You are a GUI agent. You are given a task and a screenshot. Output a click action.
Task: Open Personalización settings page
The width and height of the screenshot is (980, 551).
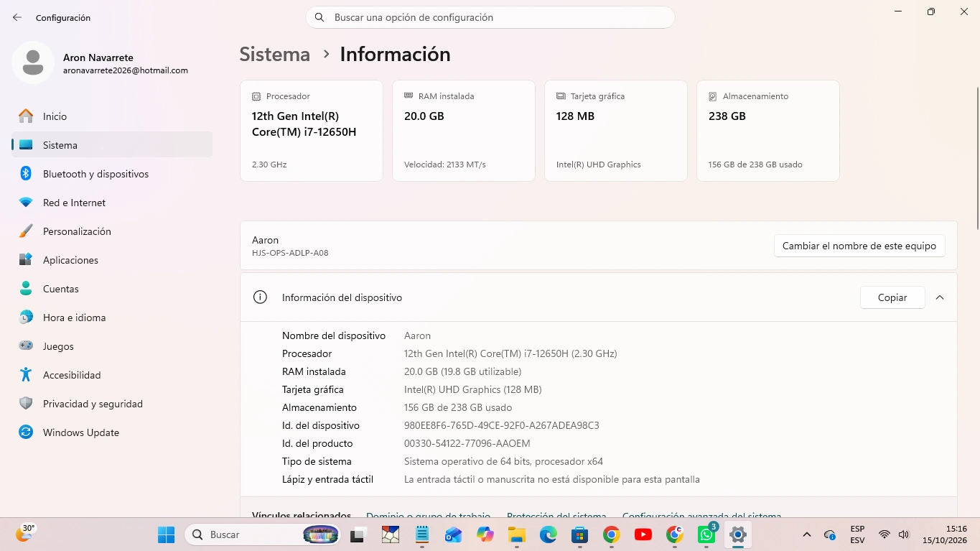[x=112, y=231]
